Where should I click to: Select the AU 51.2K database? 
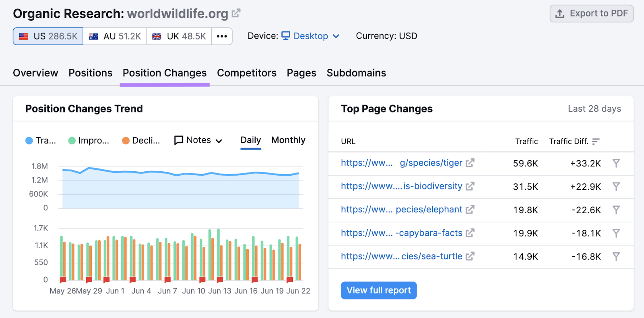pos(115,36)
